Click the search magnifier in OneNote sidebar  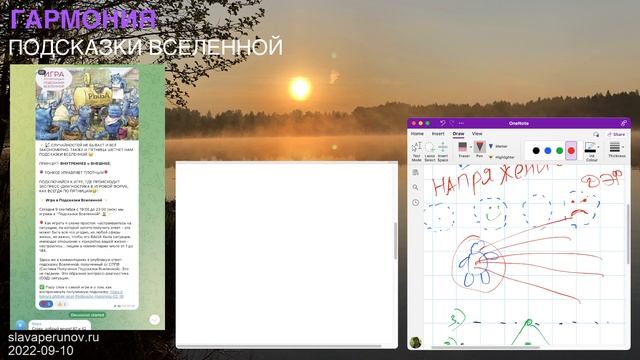click(416, 187)
